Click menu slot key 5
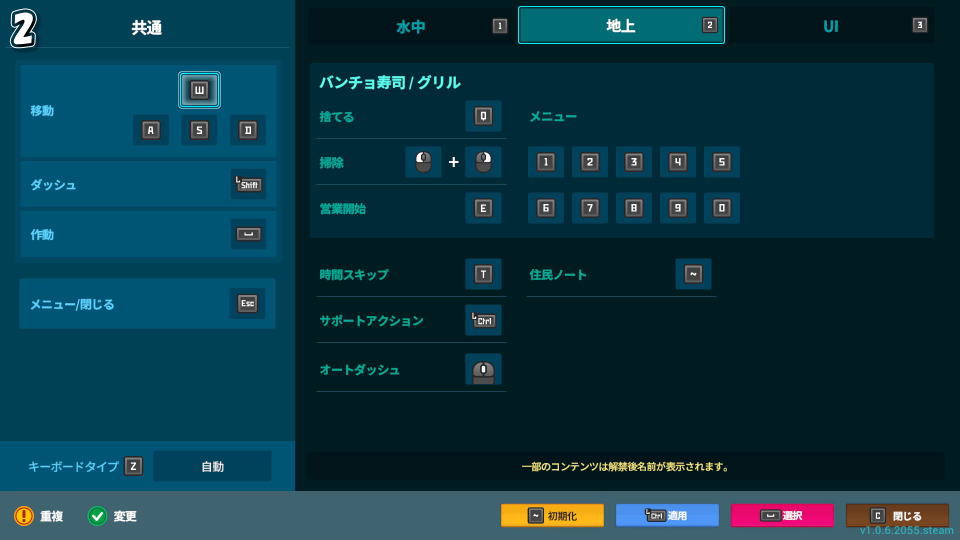Viewport: 960px width, 540px height. [721, 162]
